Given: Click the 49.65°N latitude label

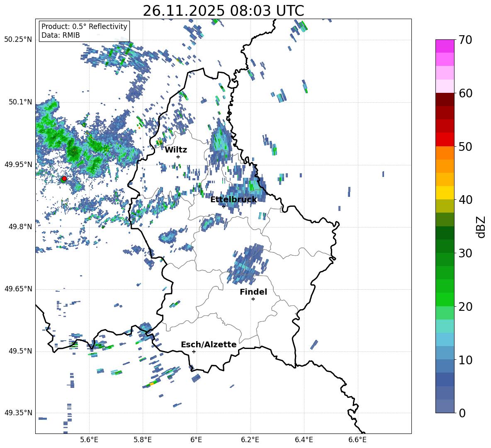Looking at the screenshot, I should (x=18, y=289).
